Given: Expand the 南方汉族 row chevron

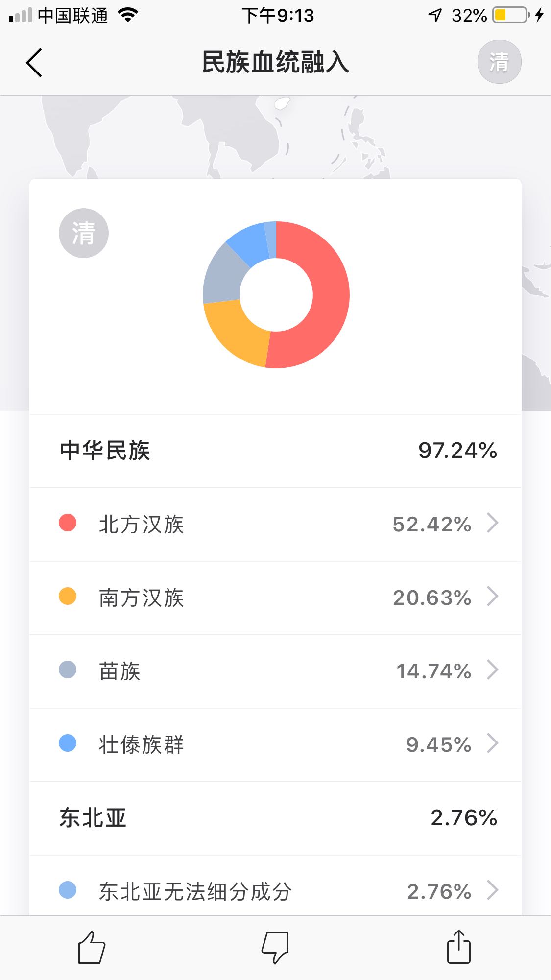Looking at the screenshot, I should (492, 597).
